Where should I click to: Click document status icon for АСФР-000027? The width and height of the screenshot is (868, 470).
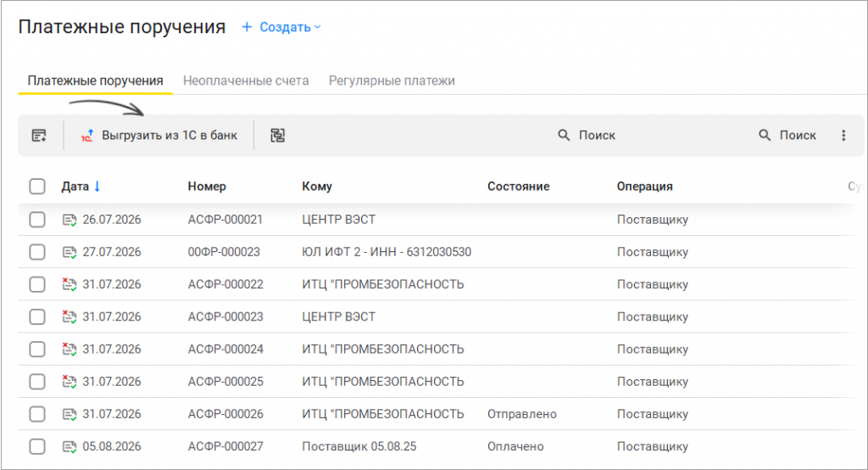coord(70,446)
